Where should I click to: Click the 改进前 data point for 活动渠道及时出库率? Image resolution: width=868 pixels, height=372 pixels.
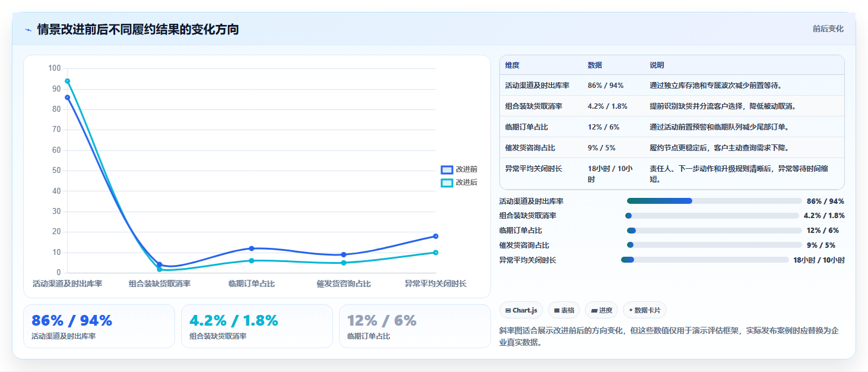click(x=67, y=97)
